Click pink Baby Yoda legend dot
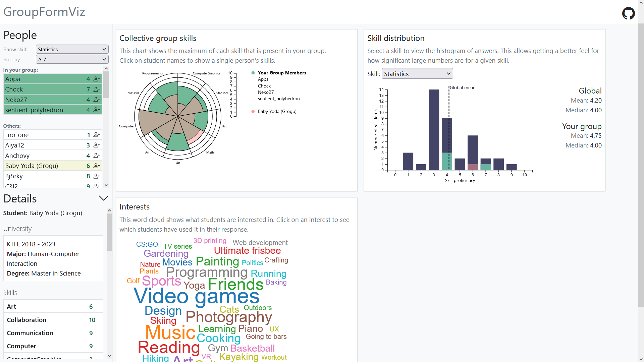The width and height of the screenshot is (644, 362). tap(253, 112)
